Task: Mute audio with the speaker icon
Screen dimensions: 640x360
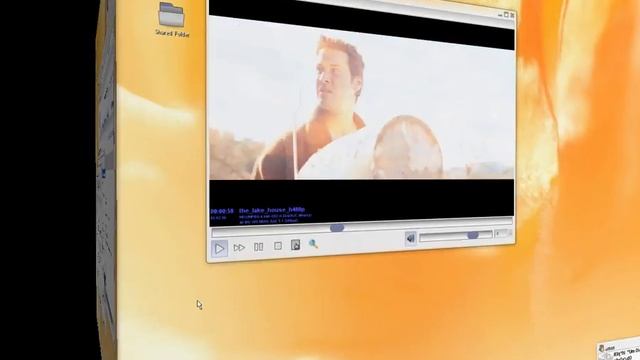Action: pyautogui.click(x=410, y=238)
